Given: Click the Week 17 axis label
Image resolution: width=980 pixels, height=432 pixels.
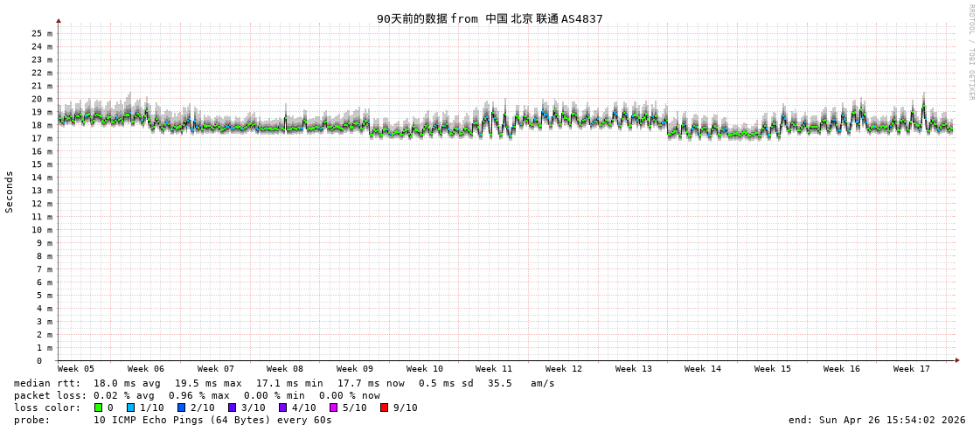Looking at the screenshot, I should coord(912,369).
